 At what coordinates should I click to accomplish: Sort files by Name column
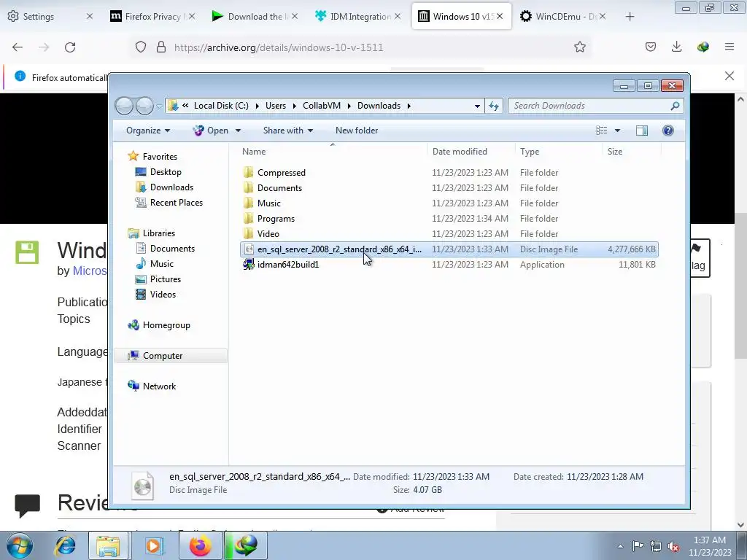click(x=253, y=152)
